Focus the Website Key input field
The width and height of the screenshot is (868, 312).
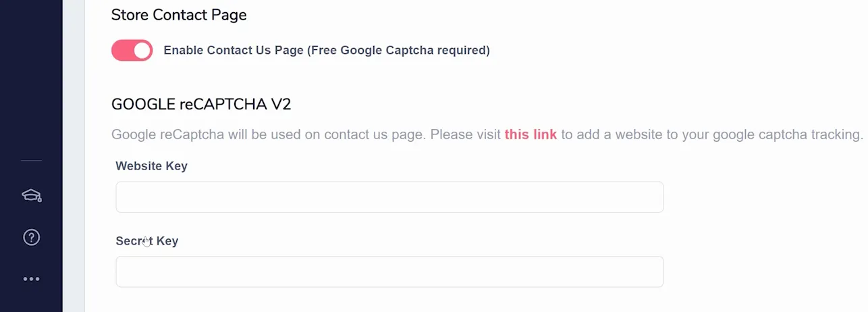[389, 197]
